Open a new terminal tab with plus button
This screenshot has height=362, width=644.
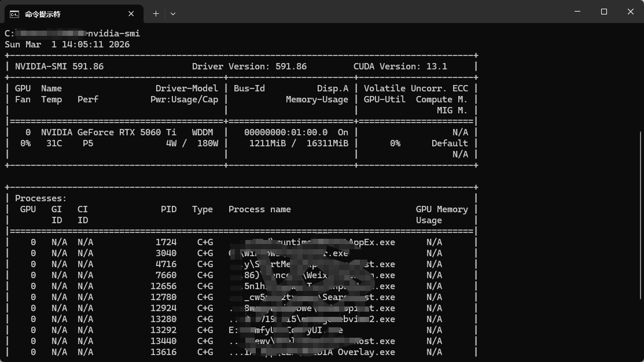point(156,14)
